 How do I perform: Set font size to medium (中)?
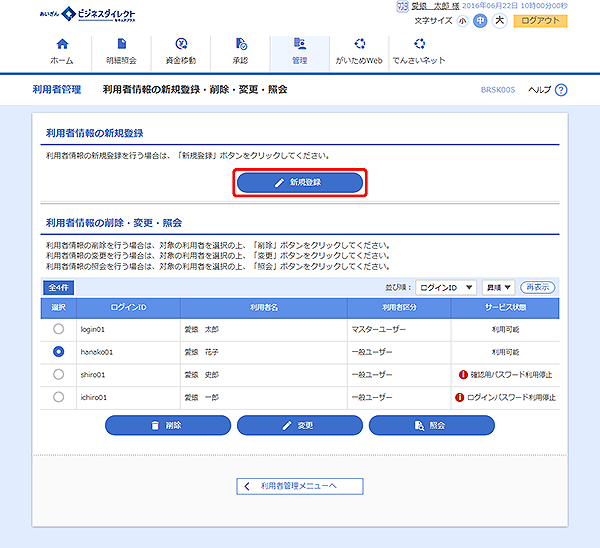480,21
